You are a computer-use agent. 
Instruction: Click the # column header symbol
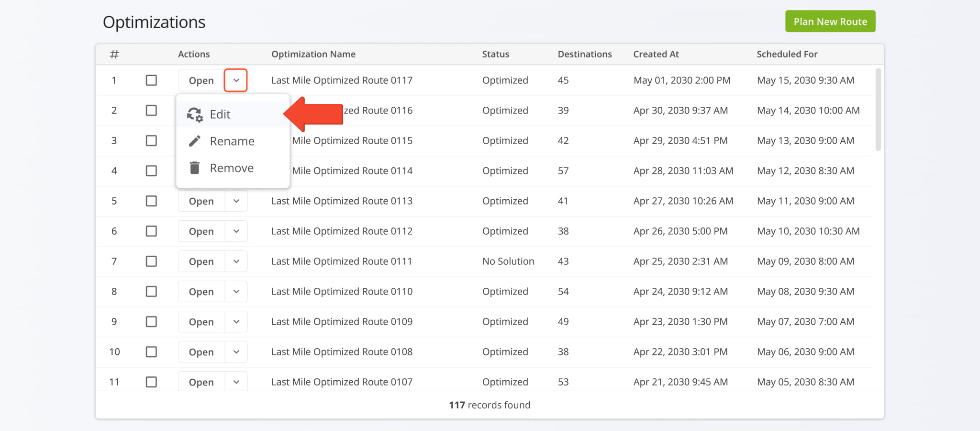click(x=114, y=54)
